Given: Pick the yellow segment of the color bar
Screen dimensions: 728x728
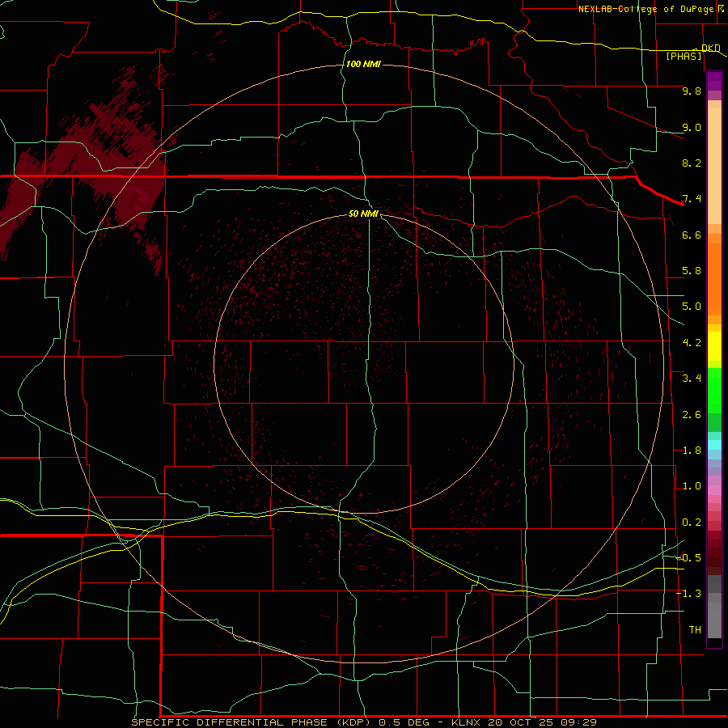Looking at the screenshot, I should (x=714, y=346).
